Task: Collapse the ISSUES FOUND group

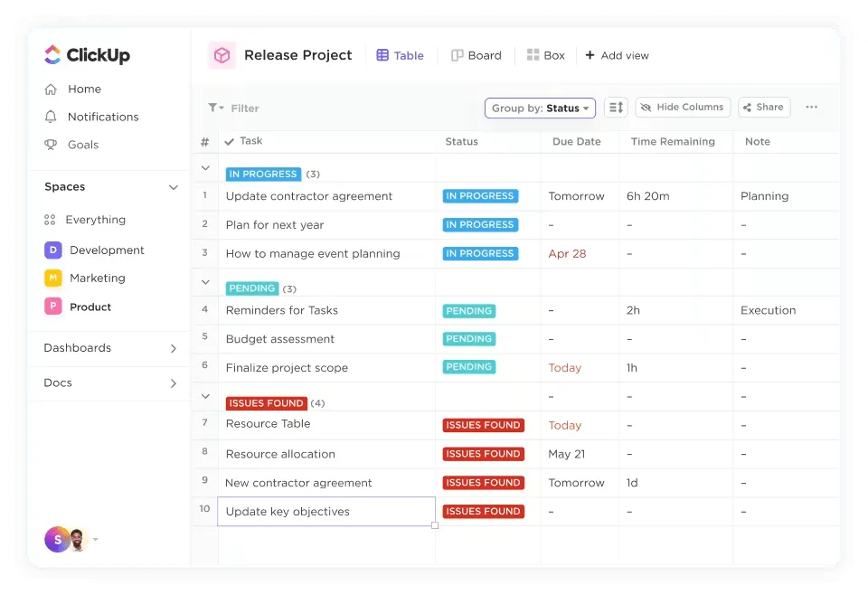Action: (205, 396)
